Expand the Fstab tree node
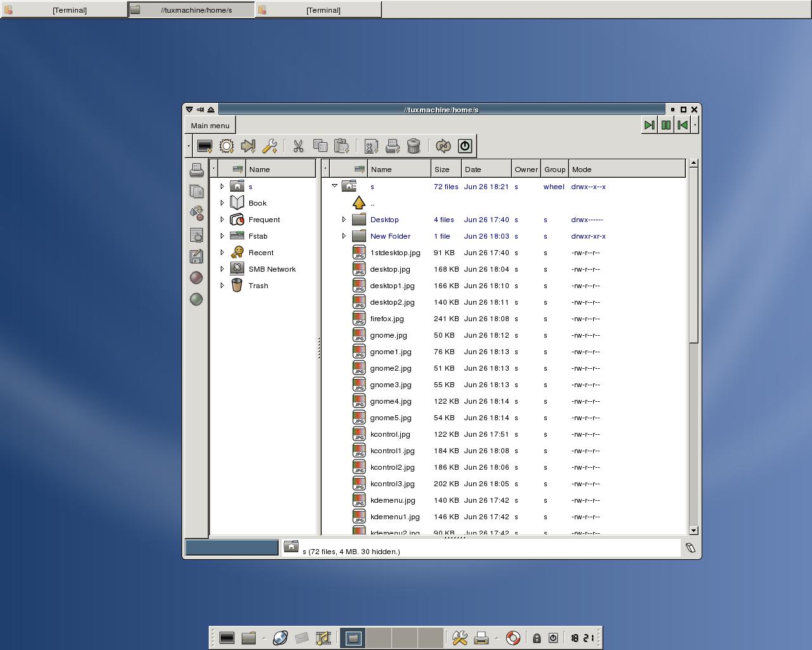 (x=222, y=236)
